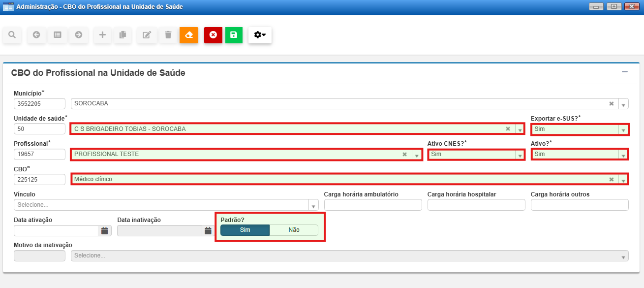Collapse the CBO do Profissional panel
644x288 pixels.
click(624, 72)
